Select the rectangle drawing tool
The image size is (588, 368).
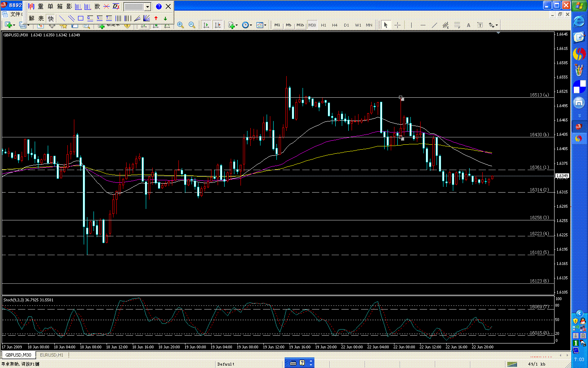pos(80,18)
